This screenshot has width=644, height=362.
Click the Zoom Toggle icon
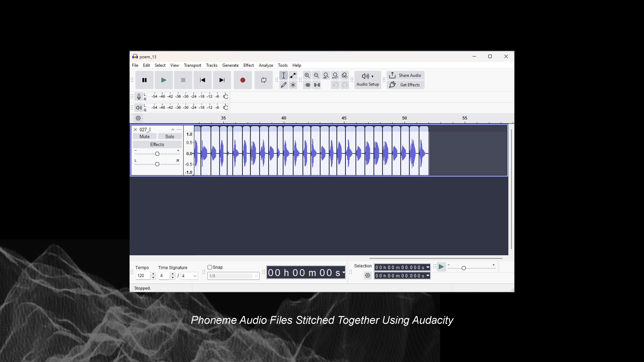click(345, 75)
